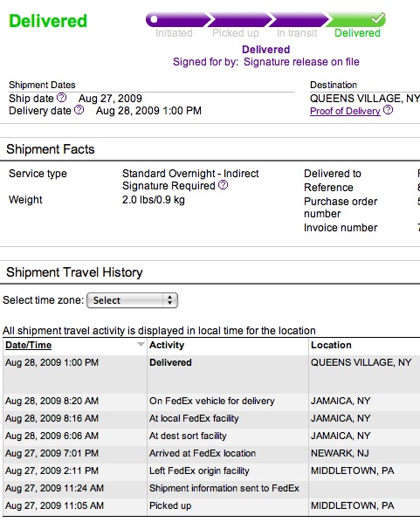The image size is (420, 522).
Task: Select the On FedEx vehicle for delivery row
Action: point(211,401)
